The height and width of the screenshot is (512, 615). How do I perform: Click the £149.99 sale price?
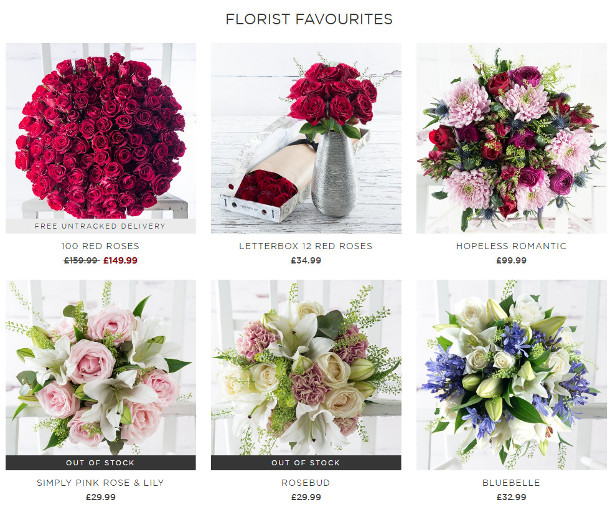pos(120,261)
